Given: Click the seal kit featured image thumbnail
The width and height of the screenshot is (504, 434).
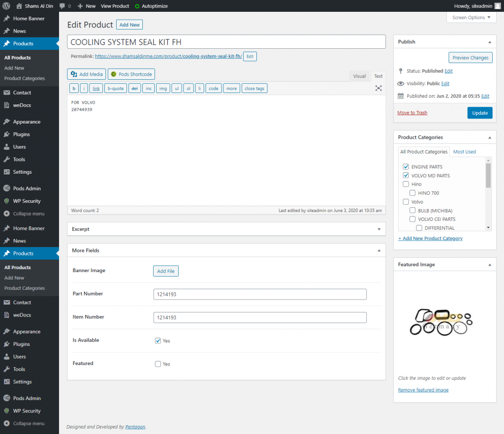Looking at the screenshot, I should coord(441,322).
